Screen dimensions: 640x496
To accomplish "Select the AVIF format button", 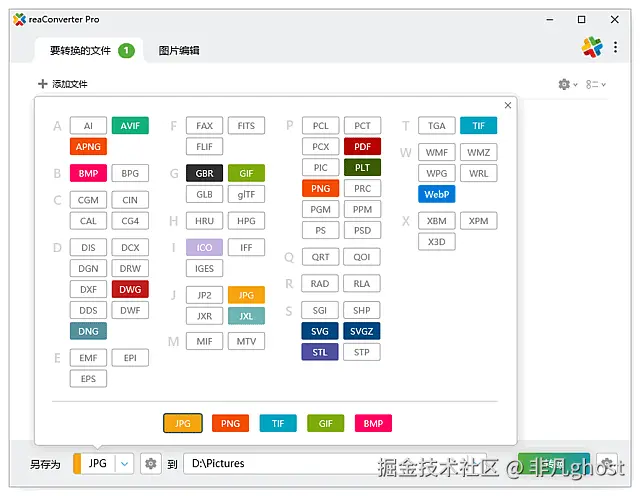I will pyautogui.click(x=130, y=126).
